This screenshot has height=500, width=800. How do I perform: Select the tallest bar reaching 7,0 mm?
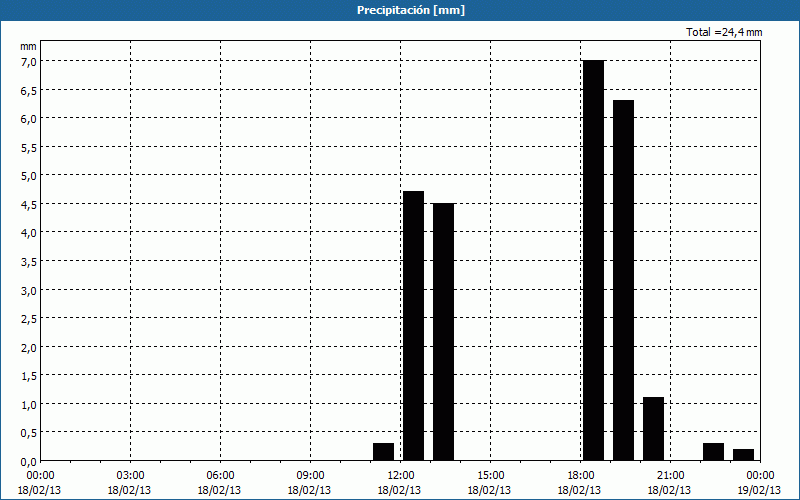pos(593,261)
